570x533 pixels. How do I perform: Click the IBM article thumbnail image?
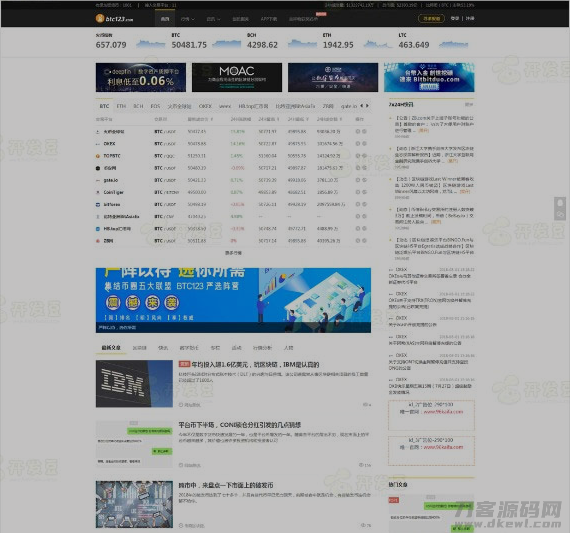click(x=134, y=384)
